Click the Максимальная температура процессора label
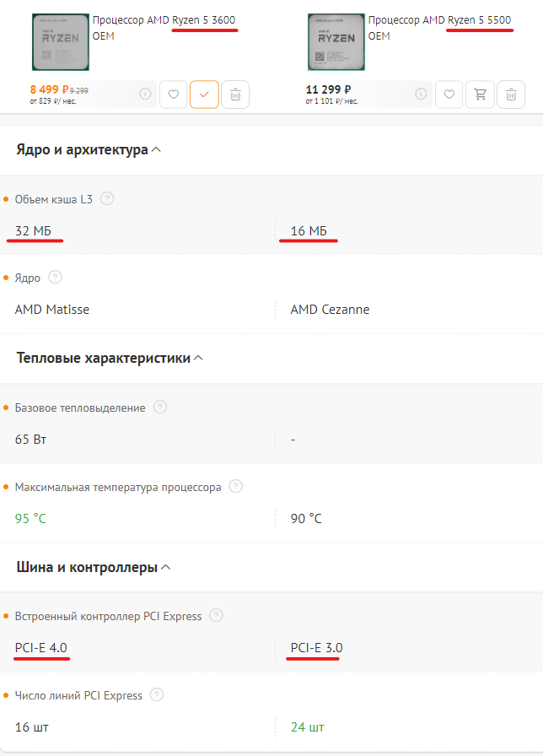The width and height of the screenshot is (543, 756). click(x=118, y=487)
